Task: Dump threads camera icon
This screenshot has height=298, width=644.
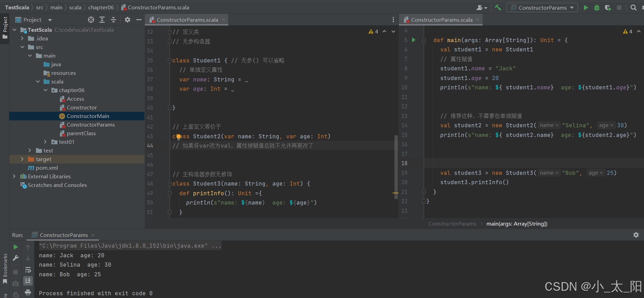Action: tap(16, 284)
